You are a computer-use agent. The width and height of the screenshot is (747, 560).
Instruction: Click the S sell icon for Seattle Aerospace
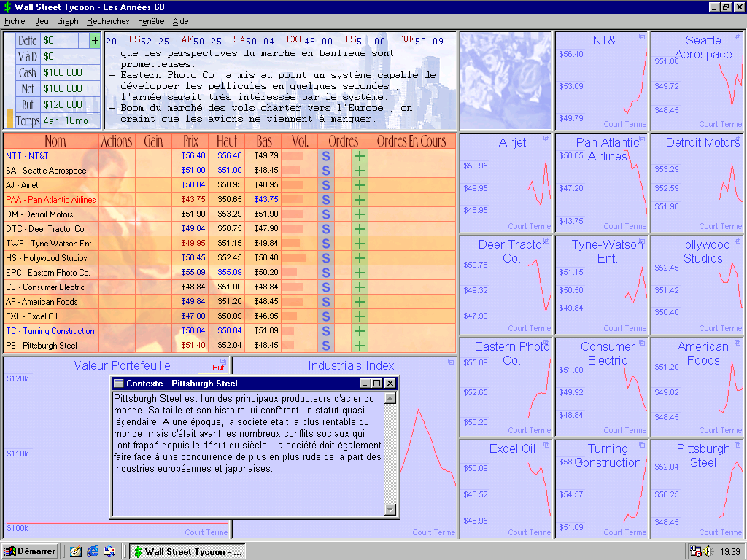tap(326, 171)
